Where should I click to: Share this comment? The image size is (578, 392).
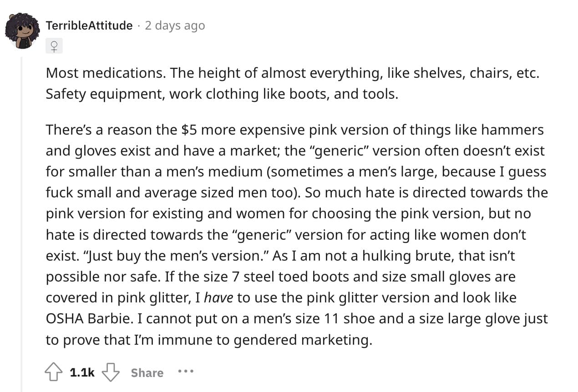(147, 372)
